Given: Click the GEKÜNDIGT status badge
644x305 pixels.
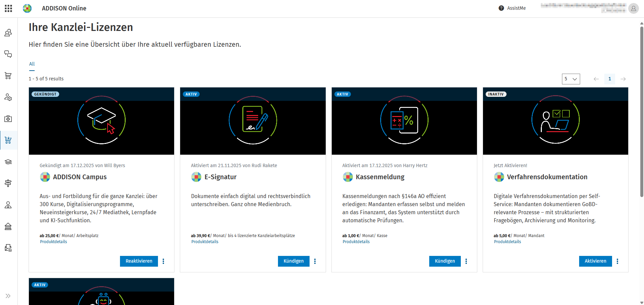Looking at the screenshot, I should click(x=45, y=94).
